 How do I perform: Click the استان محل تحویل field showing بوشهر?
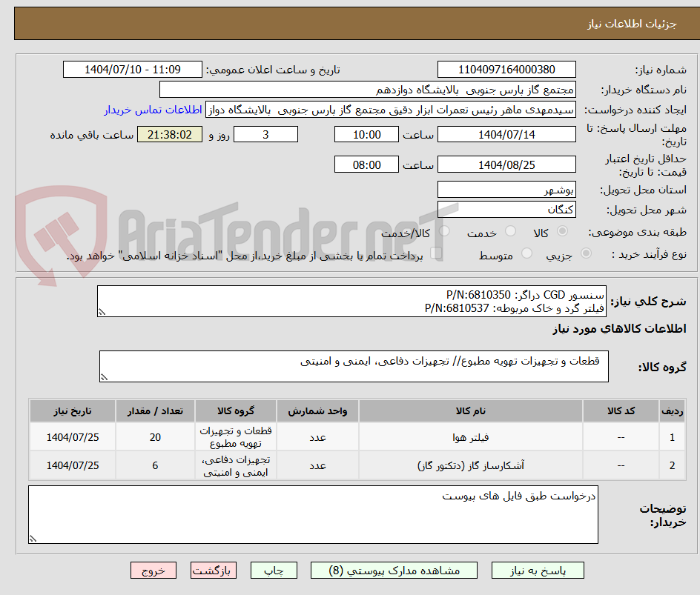click(x=506, y=189)
